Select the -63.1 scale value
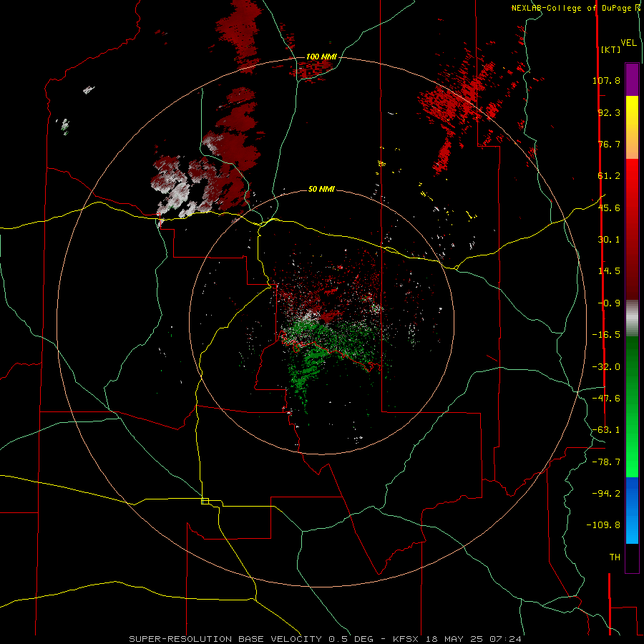The image size is (644, 644). (x=606, y=430)
